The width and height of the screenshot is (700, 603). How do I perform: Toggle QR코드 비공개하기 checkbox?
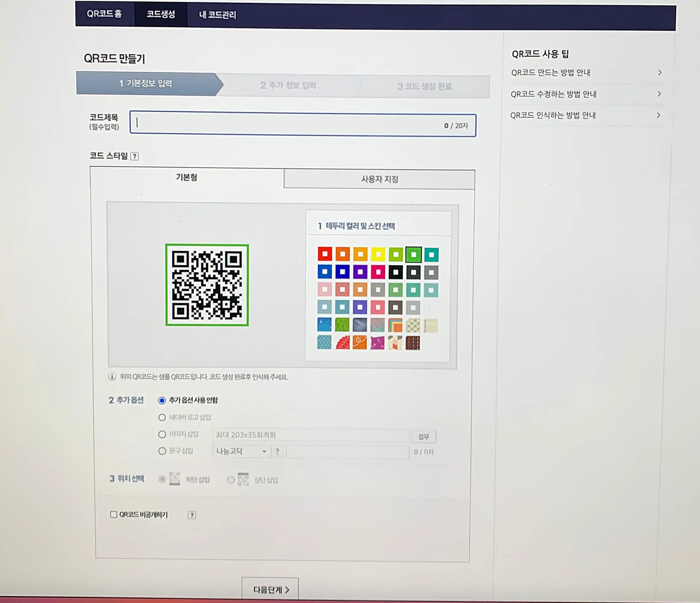point(114,514)
